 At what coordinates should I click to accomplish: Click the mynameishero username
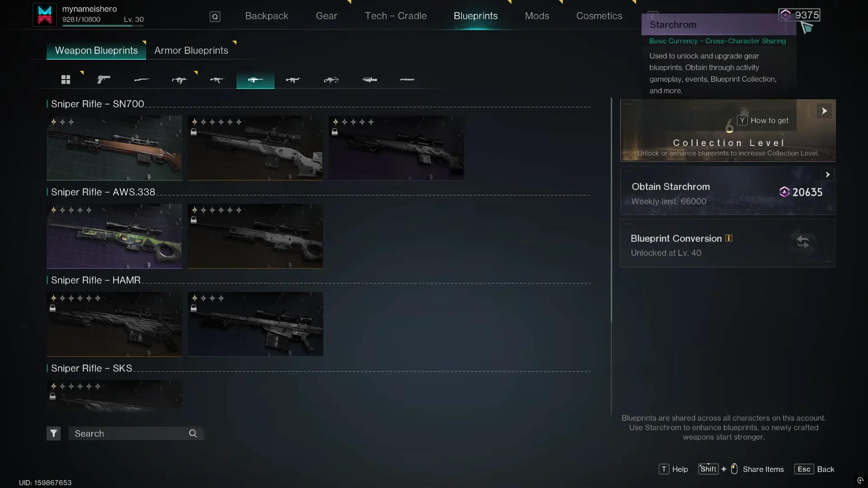[90, 9]
